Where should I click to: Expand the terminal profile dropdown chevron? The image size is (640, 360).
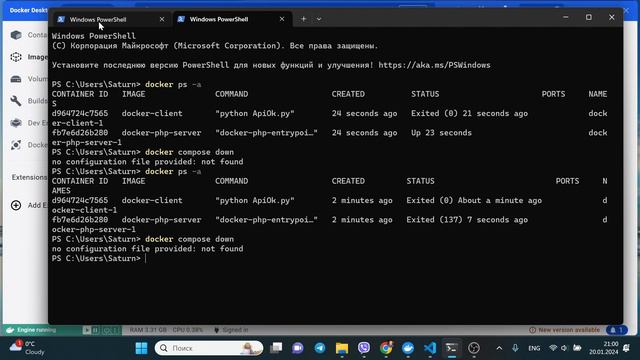click(319, 19)
